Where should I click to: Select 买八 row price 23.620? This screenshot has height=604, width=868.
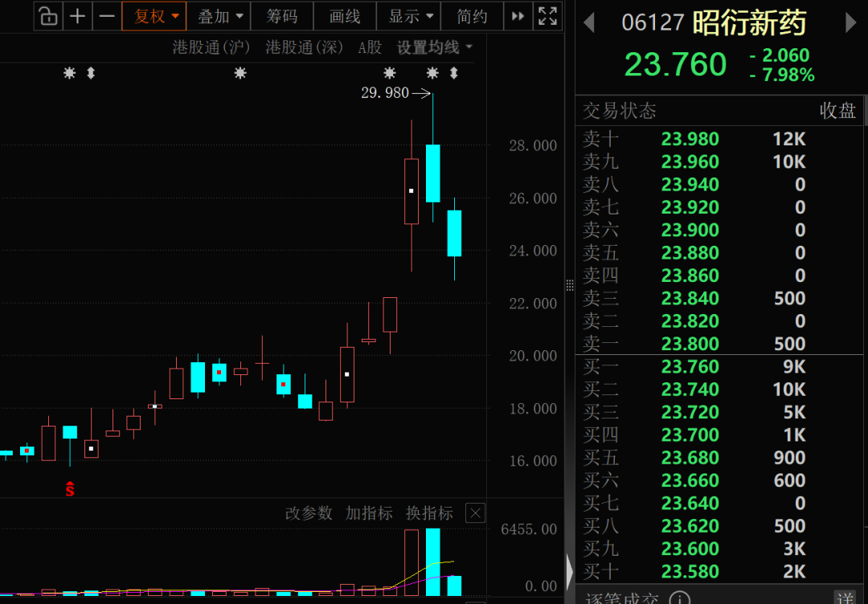(690, 526)
